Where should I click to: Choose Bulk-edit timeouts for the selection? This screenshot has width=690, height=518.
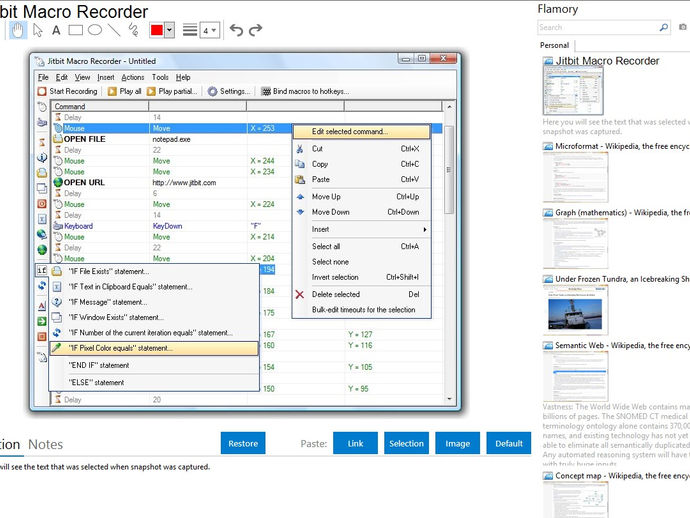tap(361, 310)
